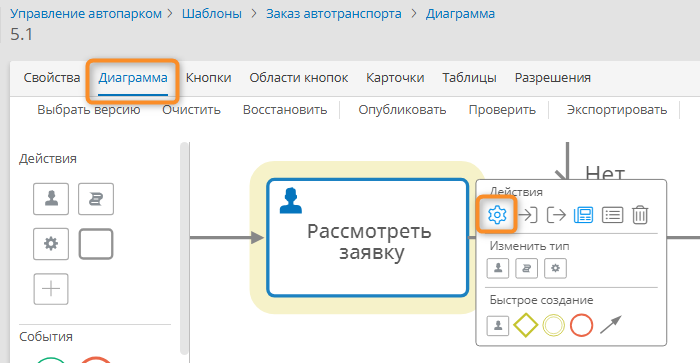The height and width of the screenshot is (363, 700).
Task: Click the incoming-arrow action icon in popup
Action: (528, 215)
